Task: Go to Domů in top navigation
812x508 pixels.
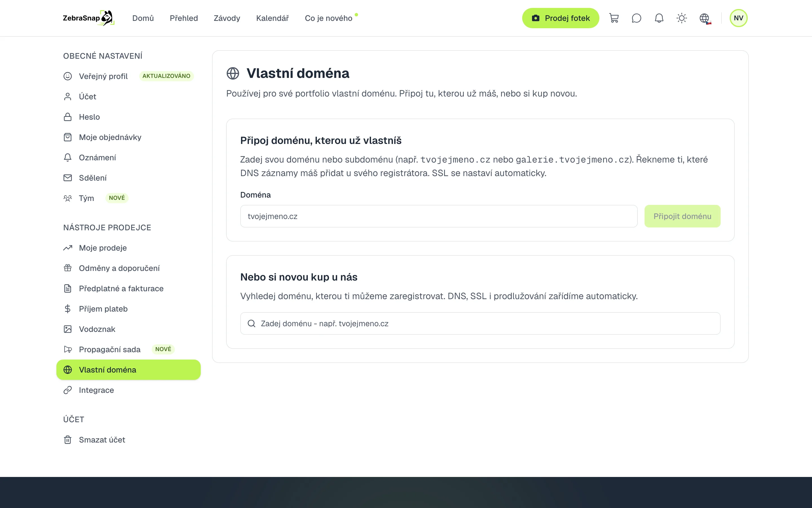Action: pyautogui.click(x=143, y=18)
